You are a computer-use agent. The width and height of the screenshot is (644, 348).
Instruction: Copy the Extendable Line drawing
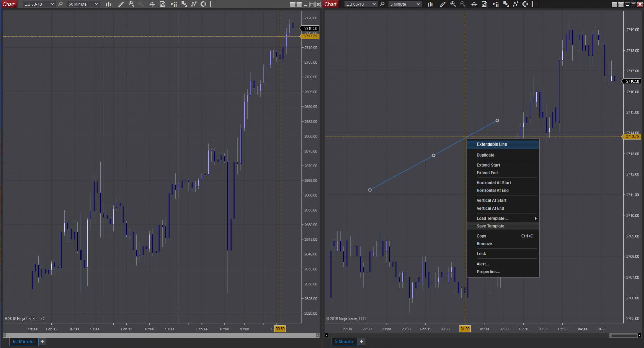point(503,236)
